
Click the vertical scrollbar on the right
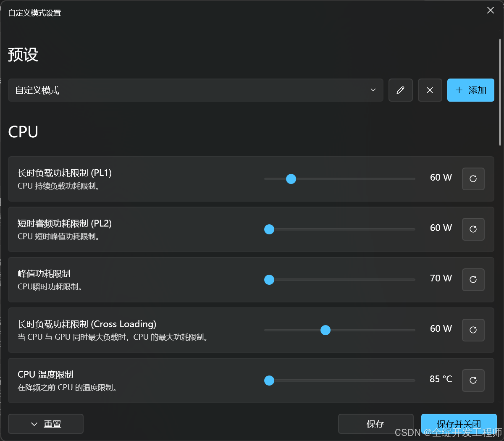point(500,92)
